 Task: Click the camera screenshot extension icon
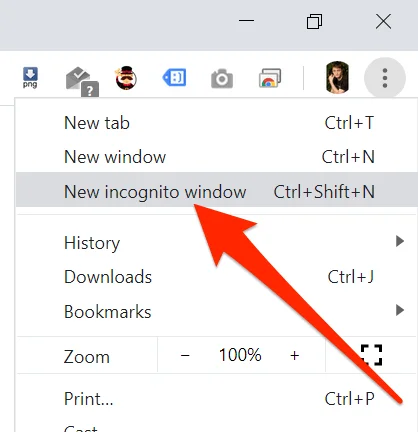pos(222,79)
